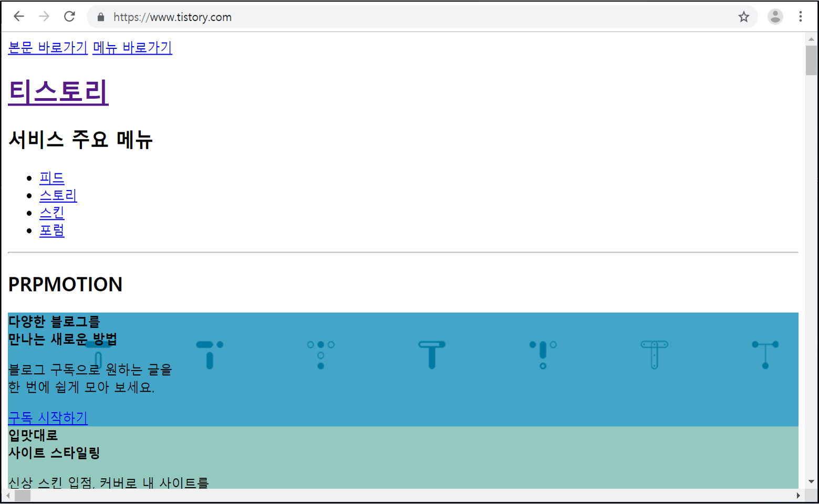
Task: Click the 사이트 스타일링 text
Action: [54, 453]
